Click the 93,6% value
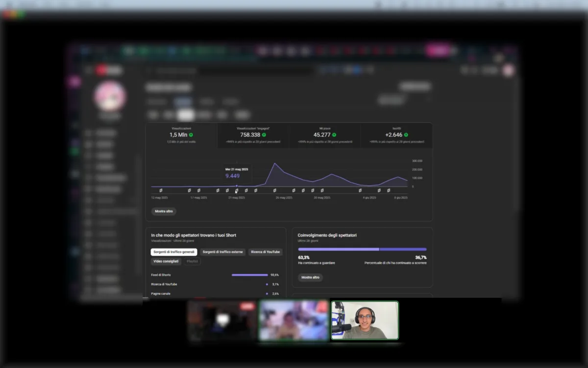588x368 pixels. coord(274,275)
